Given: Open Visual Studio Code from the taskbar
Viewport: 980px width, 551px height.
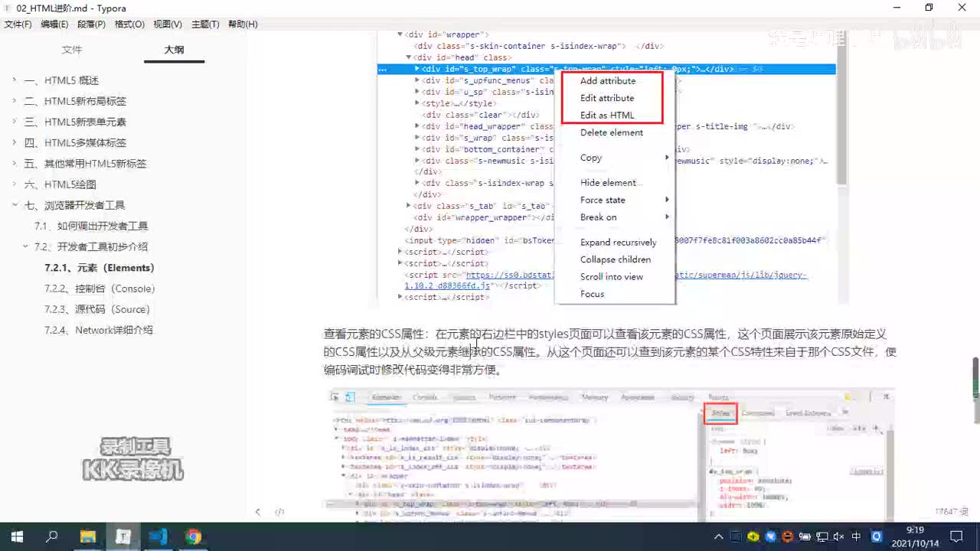Looking at the screenshot, I should tap(158, 536).
